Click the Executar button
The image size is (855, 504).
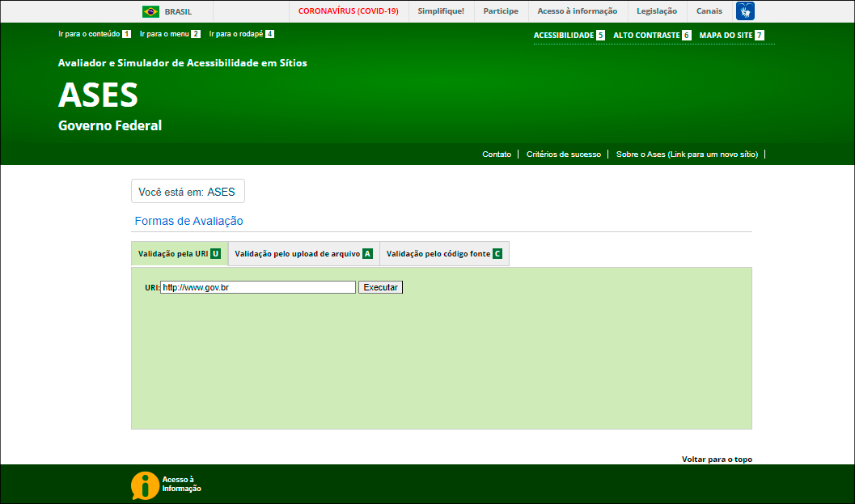381,287
